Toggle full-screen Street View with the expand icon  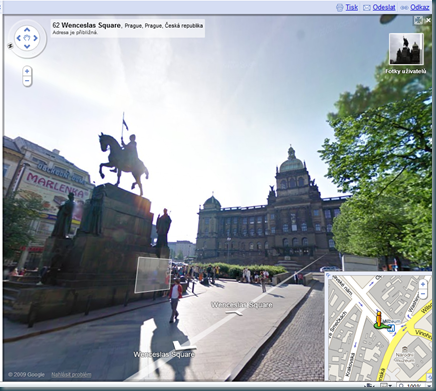(418, 20)
